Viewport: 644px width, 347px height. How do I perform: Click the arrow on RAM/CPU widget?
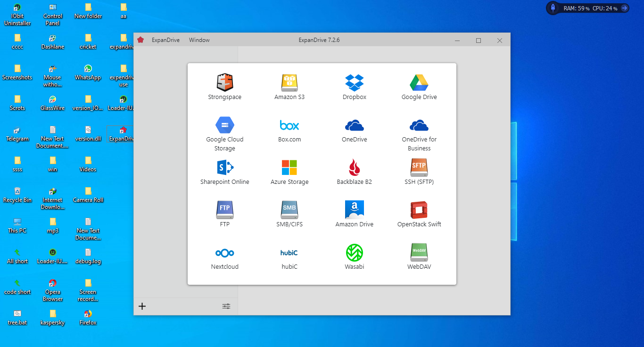[624, 8]
